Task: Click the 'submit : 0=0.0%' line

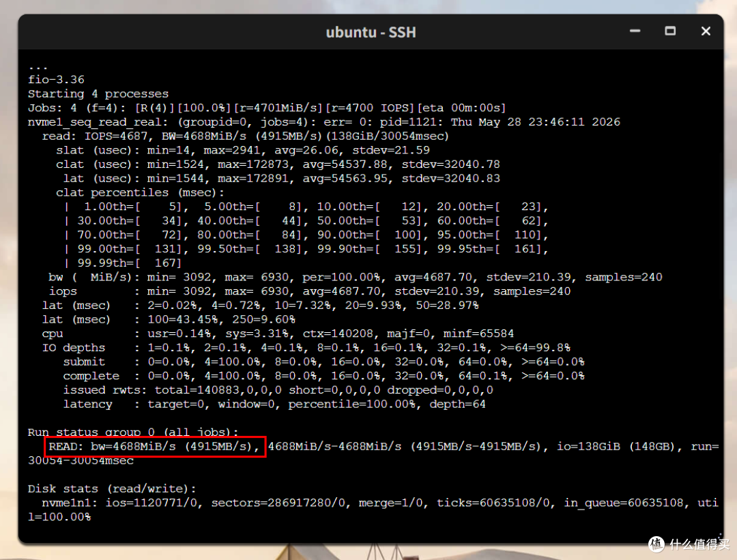Action: tap(324, 362)
